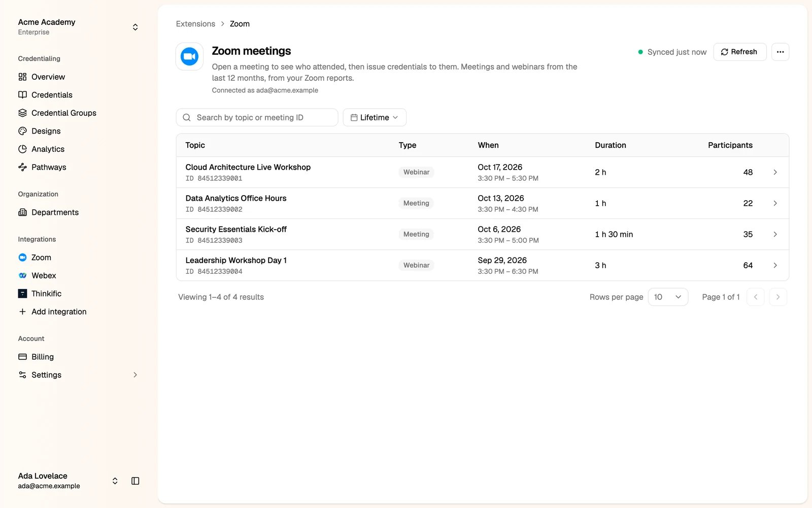
Task: Expand the Ada Lovelace account menu
Action: [x=115, y=481]
